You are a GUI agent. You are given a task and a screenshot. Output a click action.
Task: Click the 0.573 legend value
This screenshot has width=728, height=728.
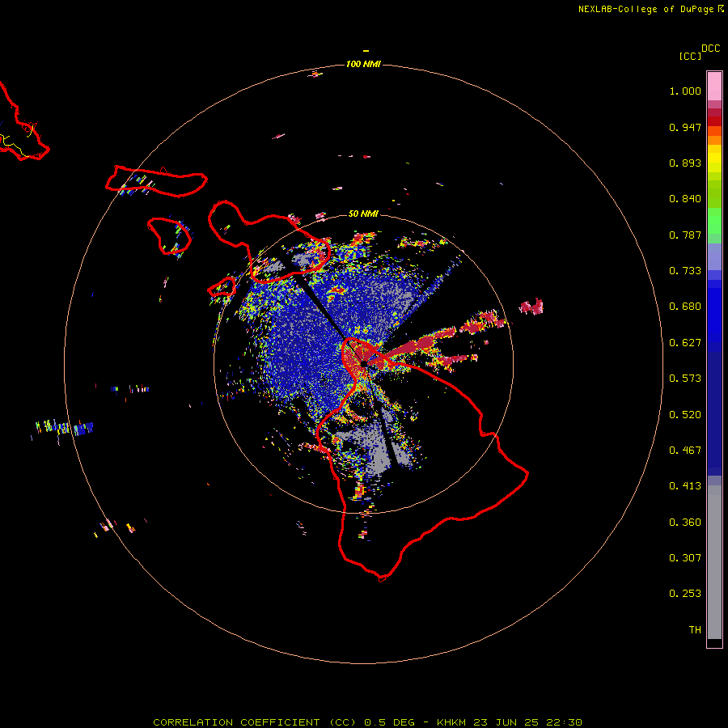[685, 379]
